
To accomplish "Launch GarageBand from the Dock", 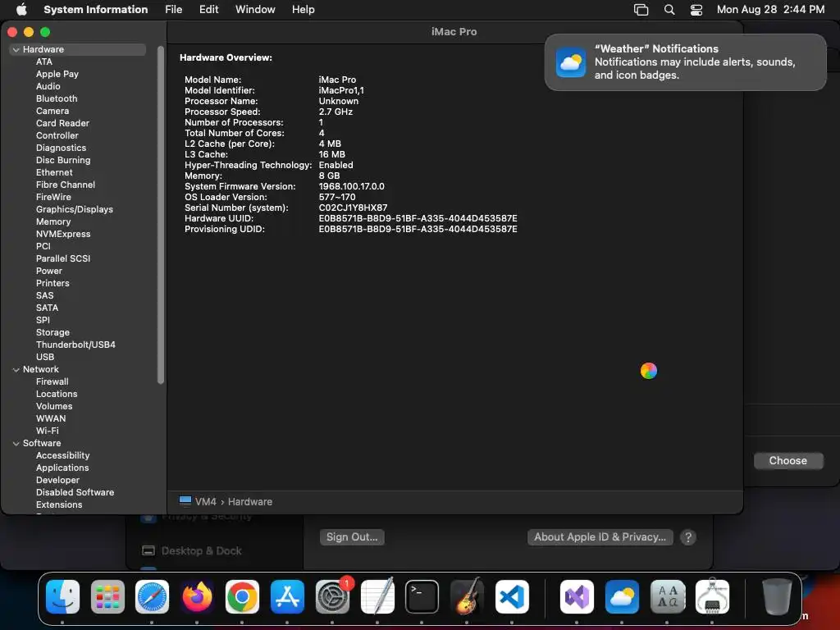I will (467, 596).
